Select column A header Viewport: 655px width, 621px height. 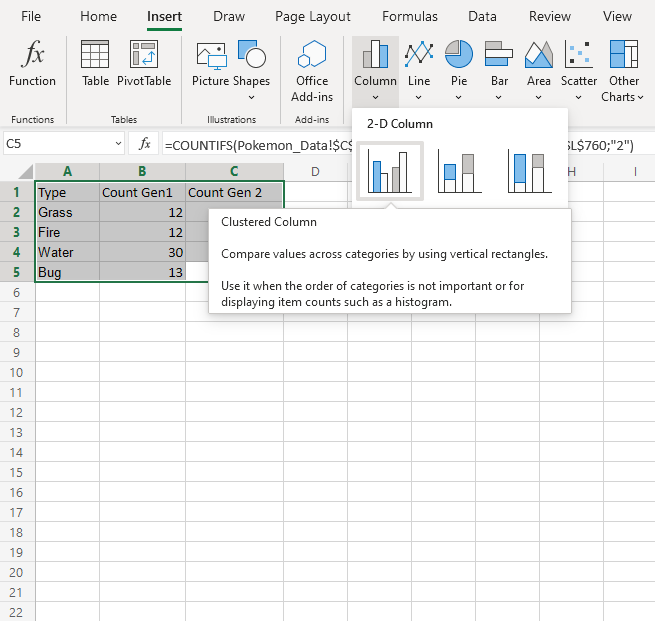point(67,172)
